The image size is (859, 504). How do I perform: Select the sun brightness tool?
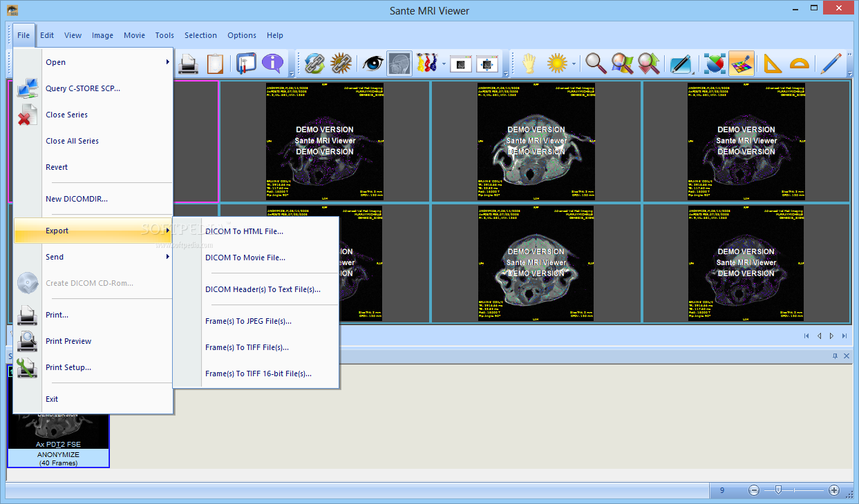tap(557, 64)
